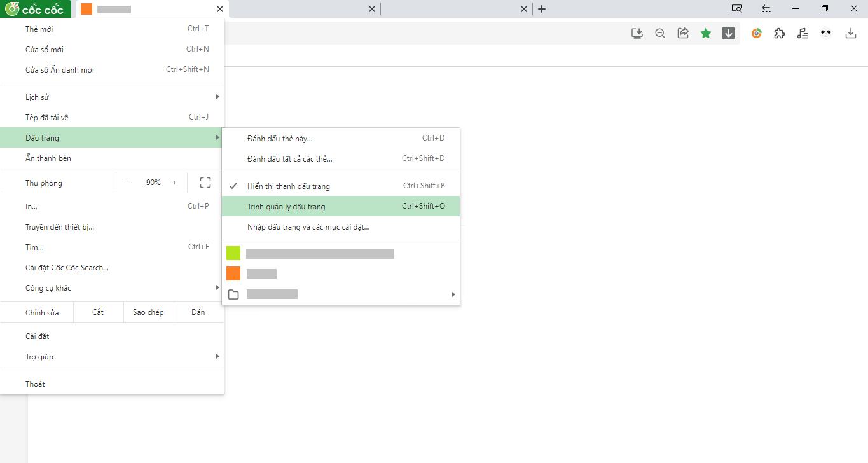Viewport: 868px width, 463px height.
Task: Click the Cốc Cốc logo menu button
Action: click(x=36, y=9)
